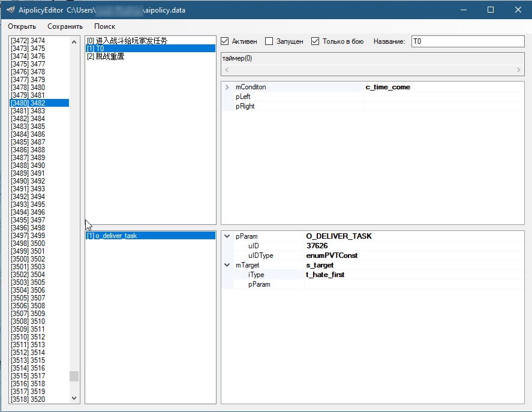Select policy [3495] 3497
This screenshot has width=532, height=412.
point(40,220)
